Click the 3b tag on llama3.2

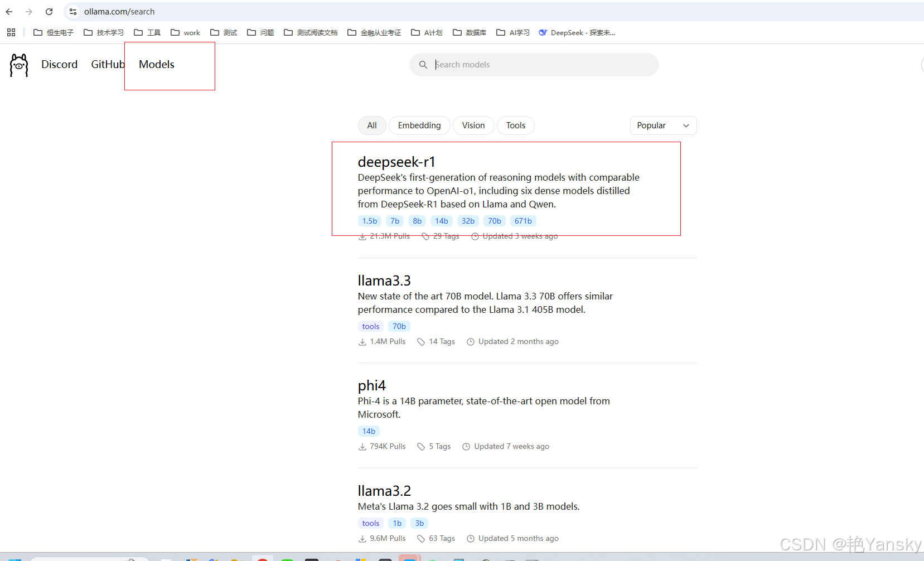pyautogui.click(x=419, y=523)
